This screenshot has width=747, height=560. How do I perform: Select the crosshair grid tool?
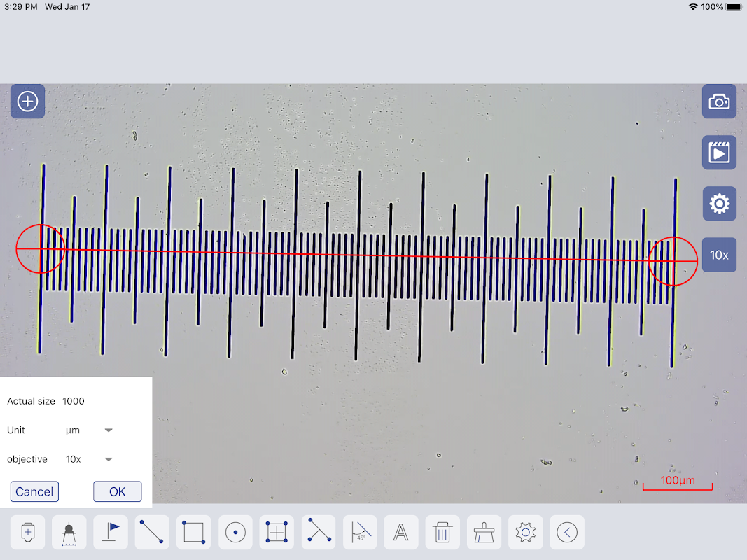277,532
